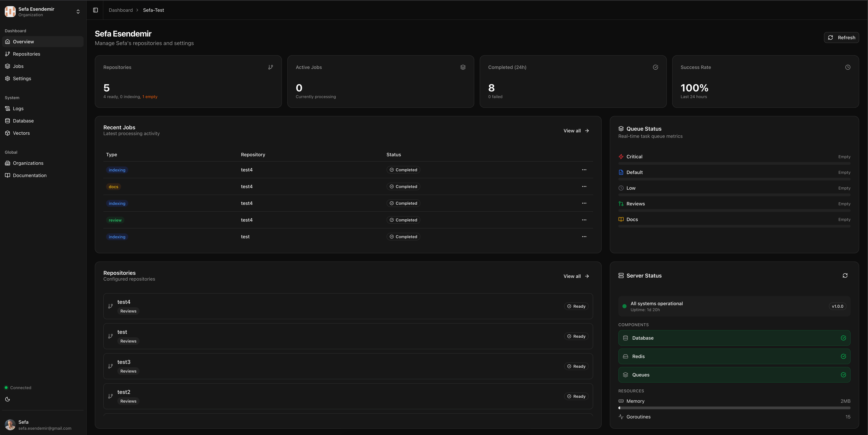This screenshot has width=868, height=435.
Task: Click the Repositories card branch icon
Action: coord(270,67)
